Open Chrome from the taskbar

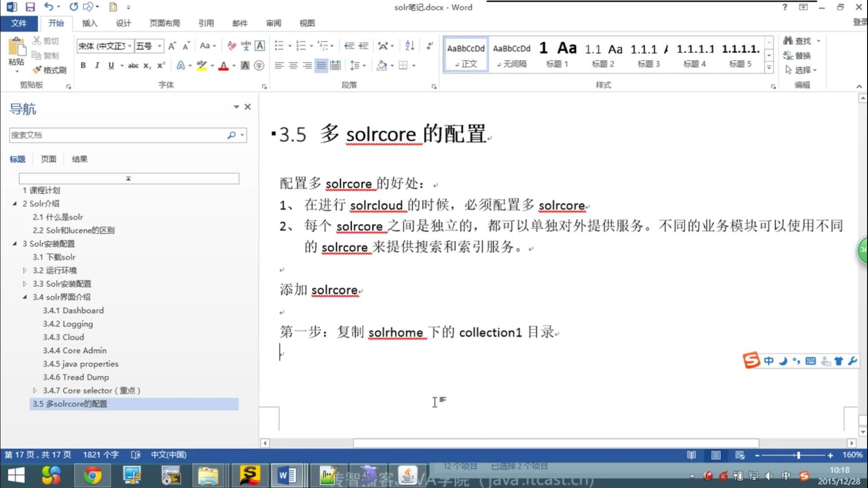92,476
